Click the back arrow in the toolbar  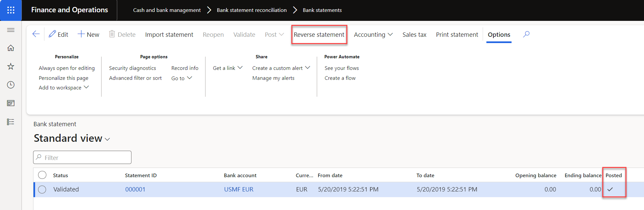[x=36, y=34]
